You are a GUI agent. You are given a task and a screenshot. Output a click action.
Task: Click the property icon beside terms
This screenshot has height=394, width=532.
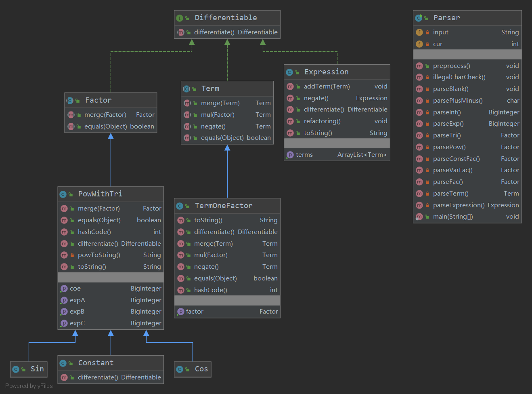(x=290, y=155)
